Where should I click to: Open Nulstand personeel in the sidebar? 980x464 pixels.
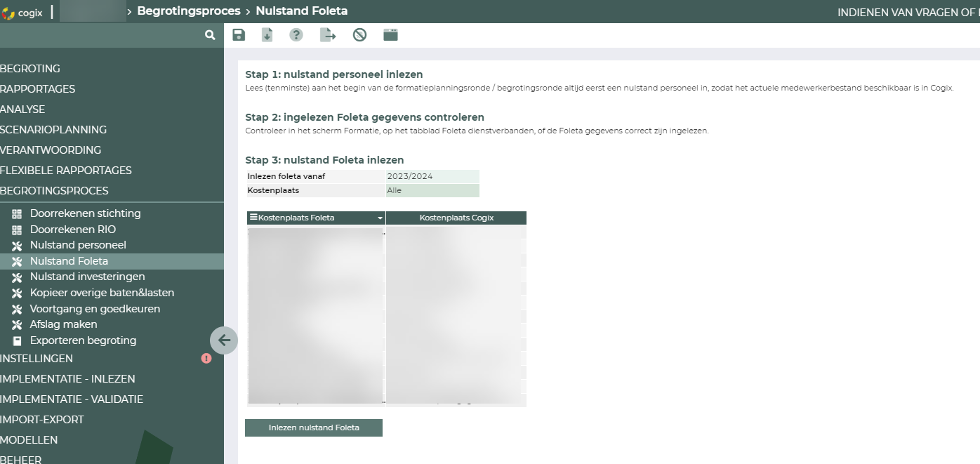pos(78,245)
